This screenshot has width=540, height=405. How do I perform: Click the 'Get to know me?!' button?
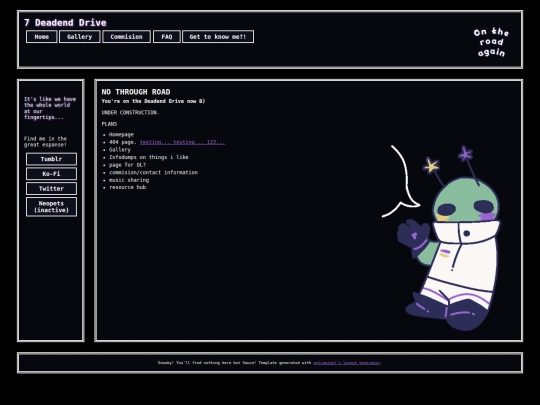[218, 37]
